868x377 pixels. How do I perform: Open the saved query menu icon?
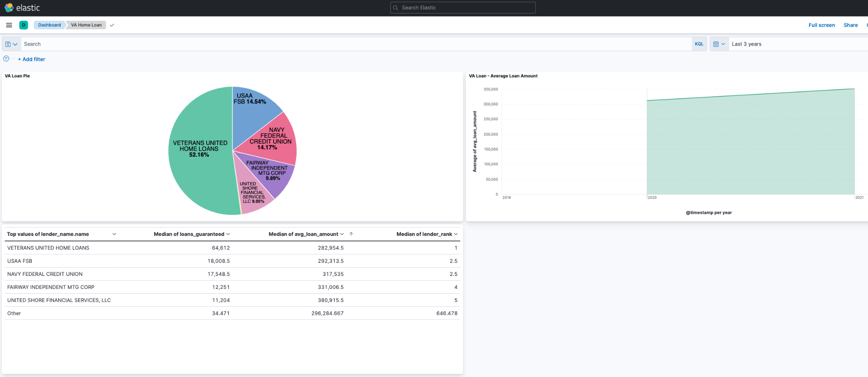click(x=11, y=44)
